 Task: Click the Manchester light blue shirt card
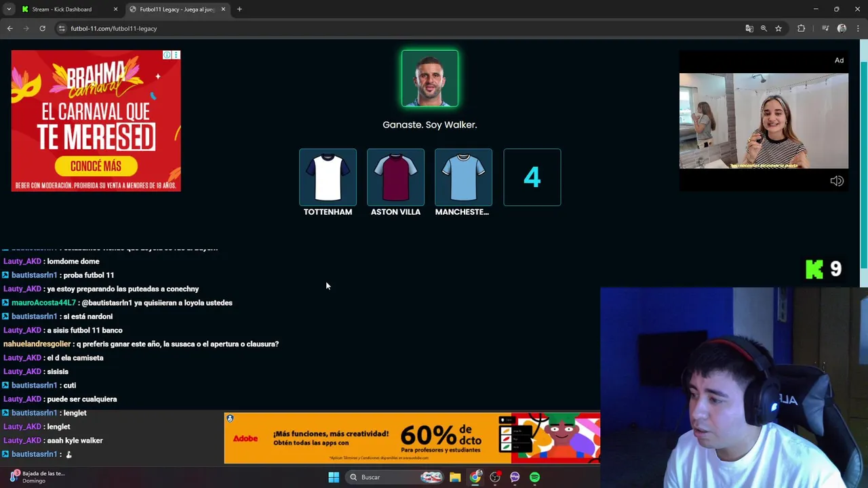point(463,177)
